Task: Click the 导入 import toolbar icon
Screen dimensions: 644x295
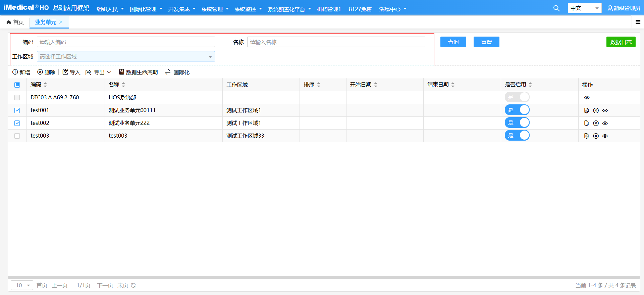Action: pyautogui.click(x=65, y=72)
